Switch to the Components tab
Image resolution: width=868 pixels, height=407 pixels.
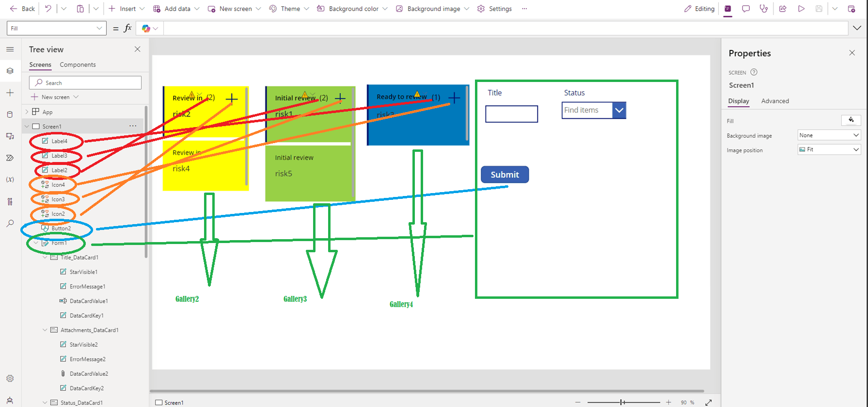(x=78, y=65)
